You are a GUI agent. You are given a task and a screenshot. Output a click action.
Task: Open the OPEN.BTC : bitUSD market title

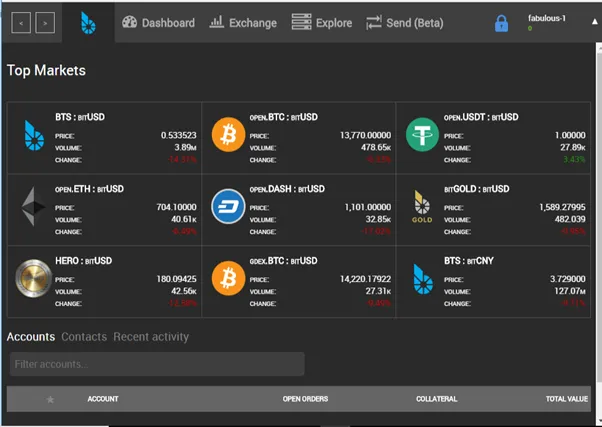tap(284, 117)
